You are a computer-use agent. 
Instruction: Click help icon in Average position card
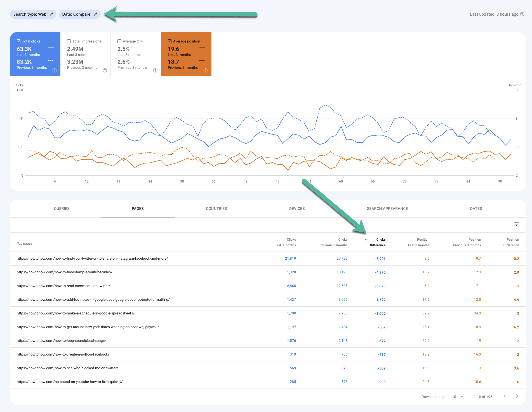pos(206,70)
